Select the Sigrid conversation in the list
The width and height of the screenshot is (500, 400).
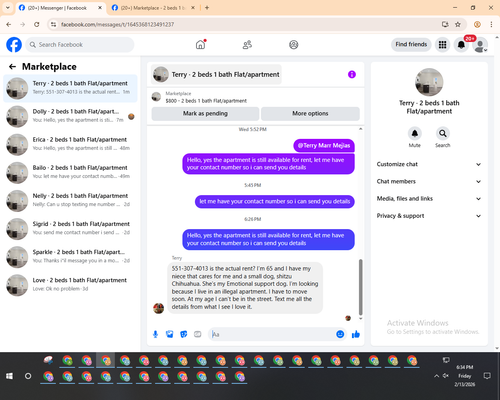70,229
